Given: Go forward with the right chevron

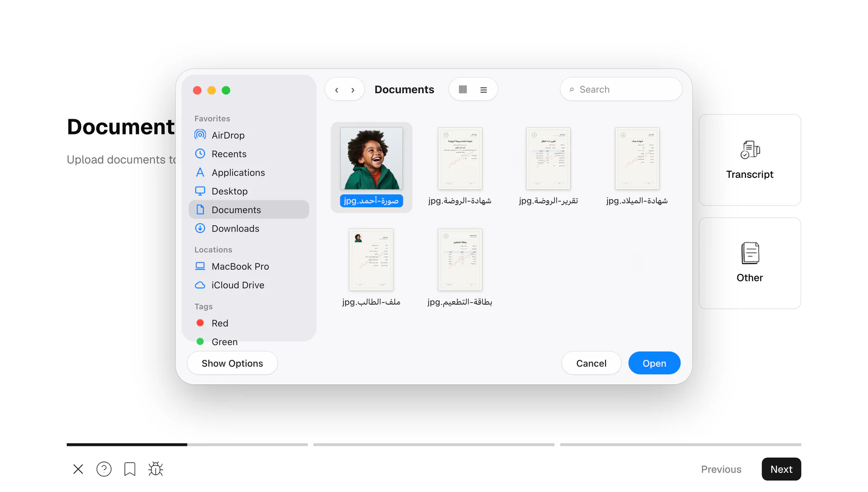Looking at the screenshot, I should 353,90.
